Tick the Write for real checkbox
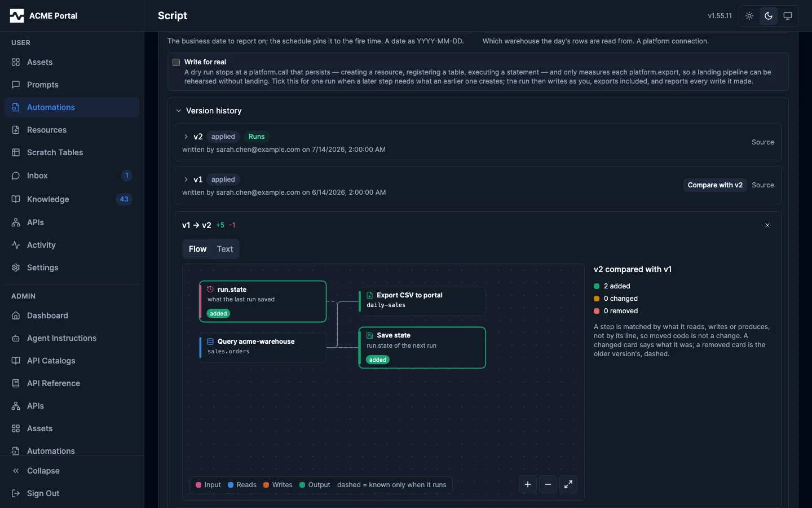The image size is (812, 508). coord(176,62)
